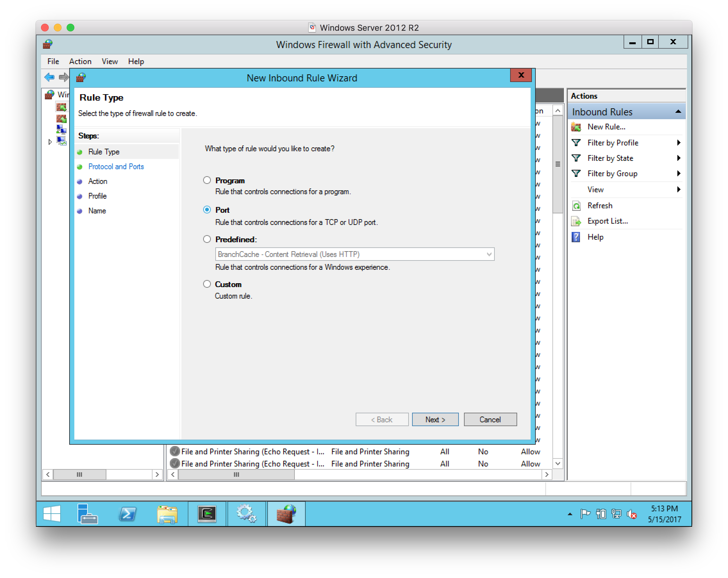Click Export List... in Actions pane
This screenshot has height=578, width=728.
click(608, 221)
